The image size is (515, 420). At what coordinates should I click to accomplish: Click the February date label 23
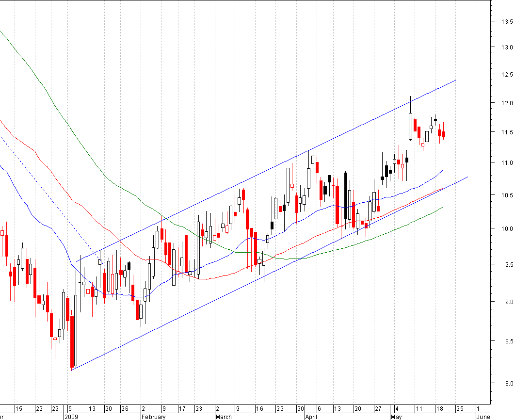199,409
